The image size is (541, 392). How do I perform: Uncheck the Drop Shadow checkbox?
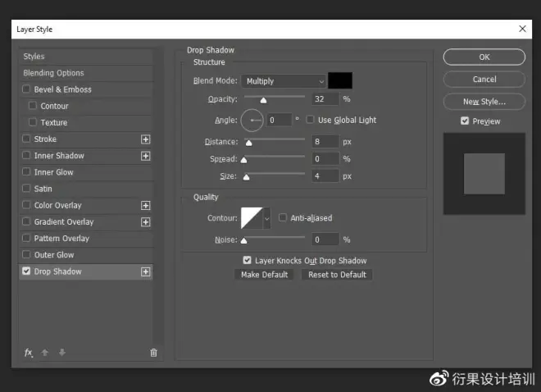tap(26, 271)
